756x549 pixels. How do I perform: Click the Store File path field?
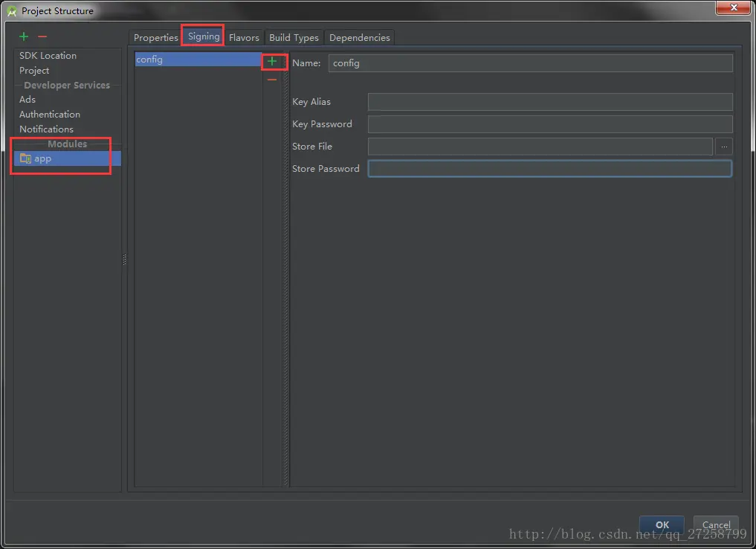point(540,147)
